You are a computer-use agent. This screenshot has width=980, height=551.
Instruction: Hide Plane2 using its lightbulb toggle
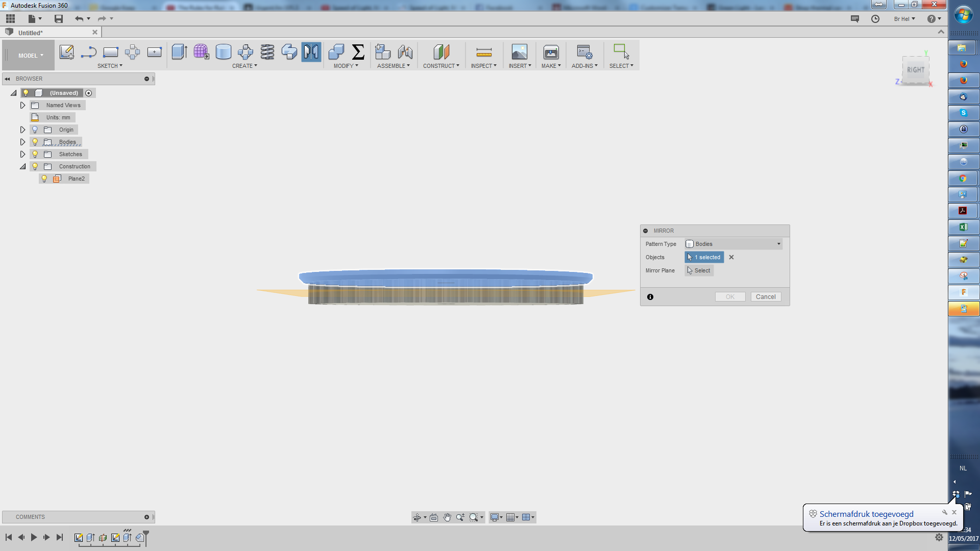pyautogui.click(x=43, y=179)
